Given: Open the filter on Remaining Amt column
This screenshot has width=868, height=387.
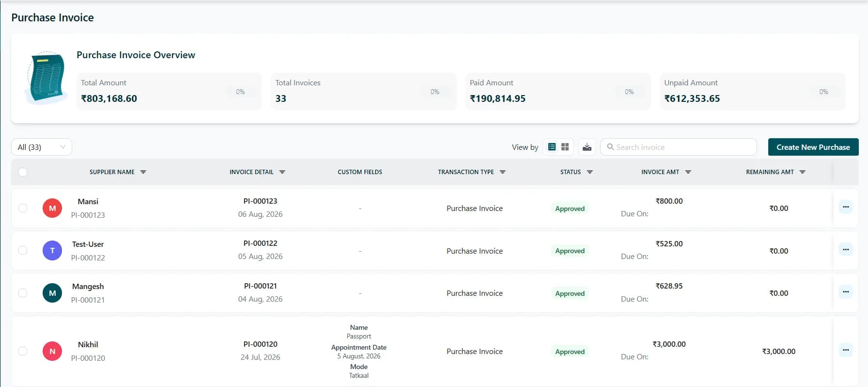Looking at the screenshot, I should [x=802, y=172].
